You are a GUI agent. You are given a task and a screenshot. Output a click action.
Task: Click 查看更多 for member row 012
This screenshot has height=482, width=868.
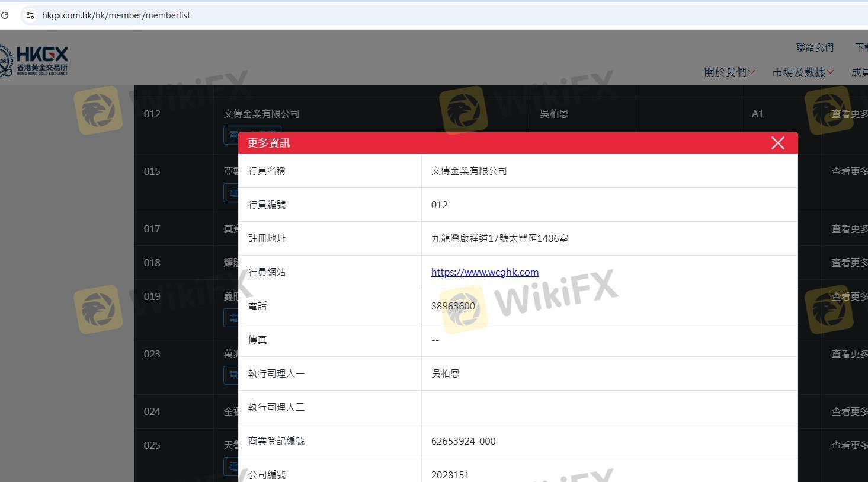[x=850, y=114]
